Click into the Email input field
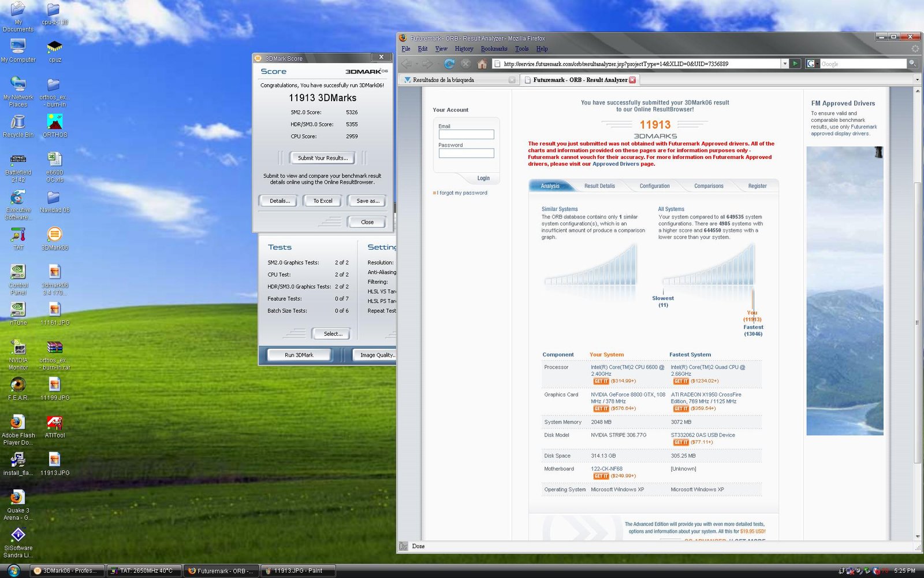Screen dimensions: 924x578 click(x=466, y=134)
